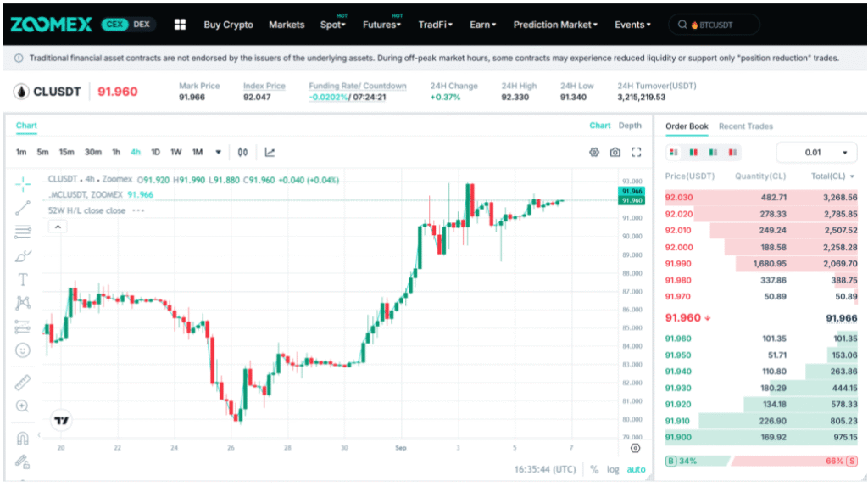
Task: Select the text annotation tool
Action: click(23, 279)
